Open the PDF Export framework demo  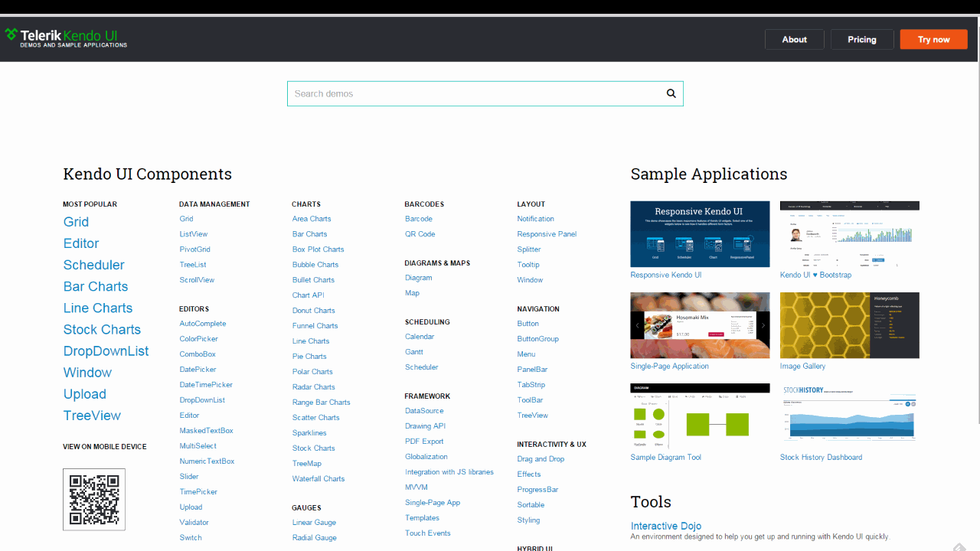point(423,441)
